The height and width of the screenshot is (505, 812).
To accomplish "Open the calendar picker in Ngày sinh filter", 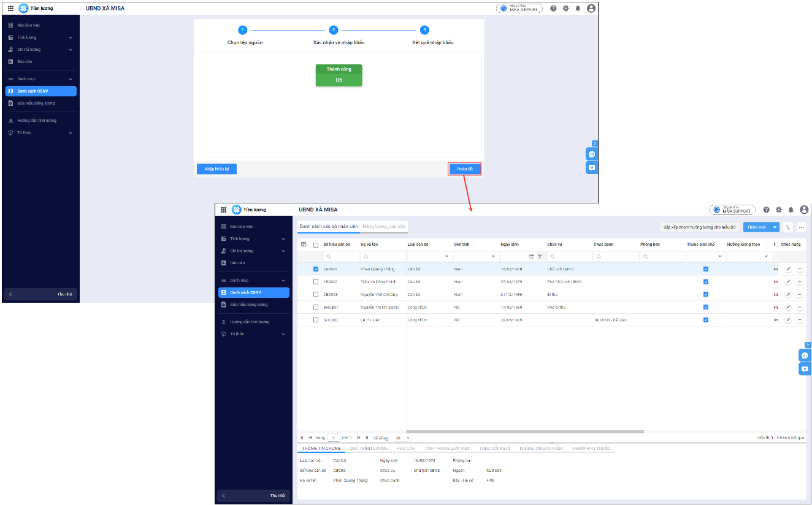I will (532, 257).
